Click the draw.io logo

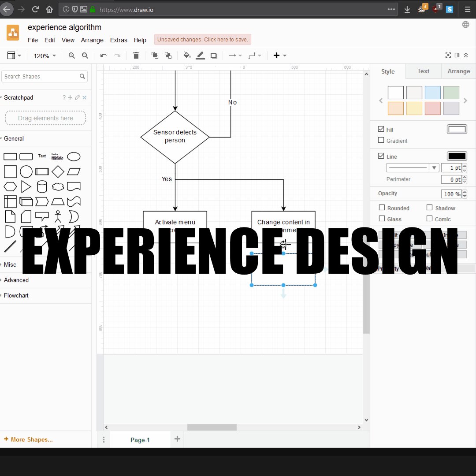click(x=13, y=33)
